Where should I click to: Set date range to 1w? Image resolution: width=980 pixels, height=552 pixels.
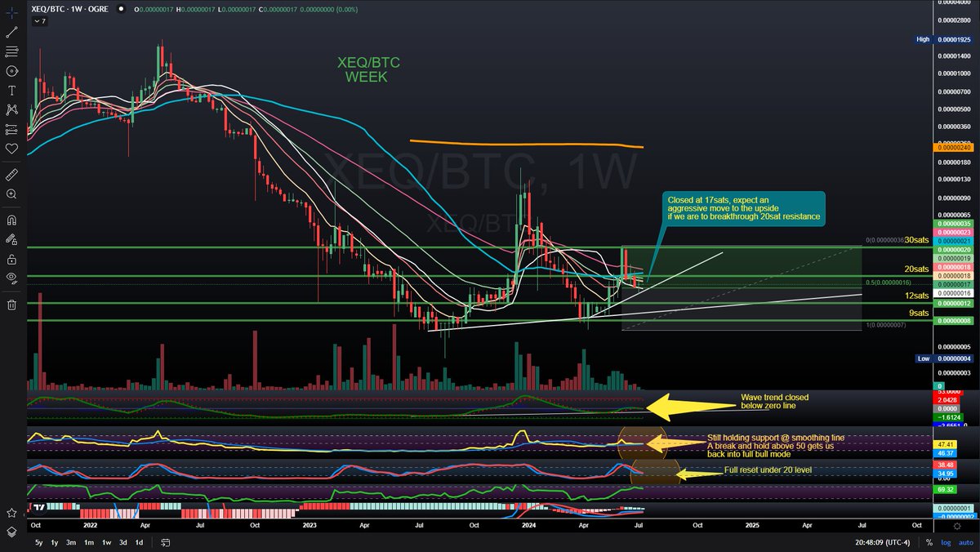tap(106, 543)
